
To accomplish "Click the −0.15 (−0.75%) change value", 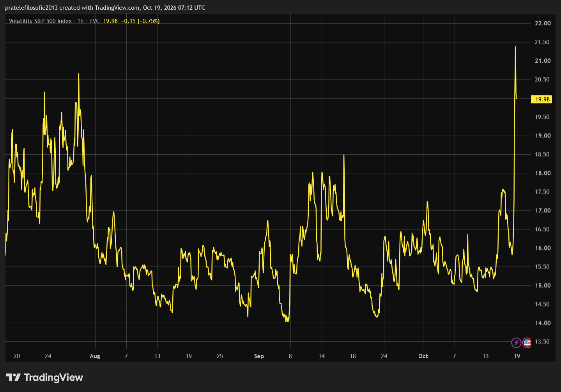I will pos(140,21).
